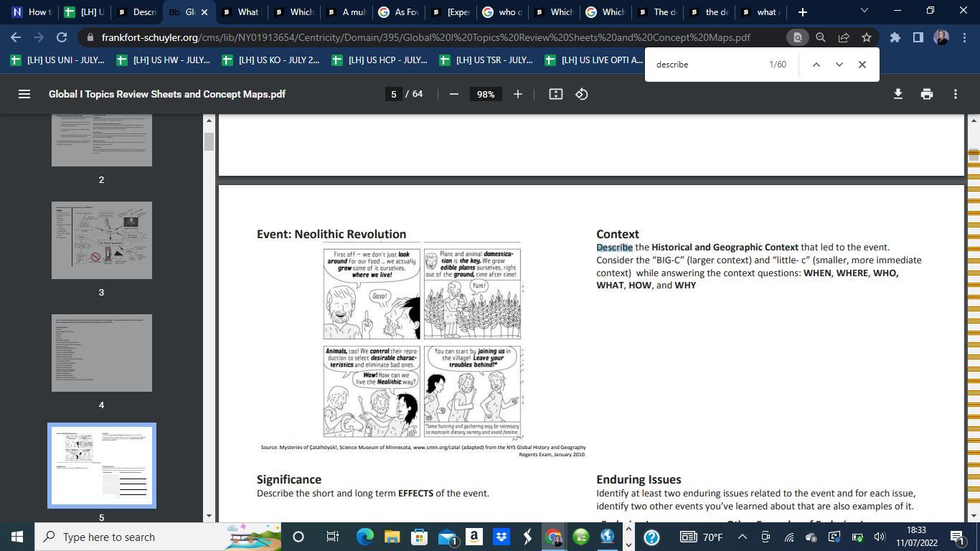Select the page 4 thumbnail
The width and height of the screenshot is (980, 551).
click(102, 353)
